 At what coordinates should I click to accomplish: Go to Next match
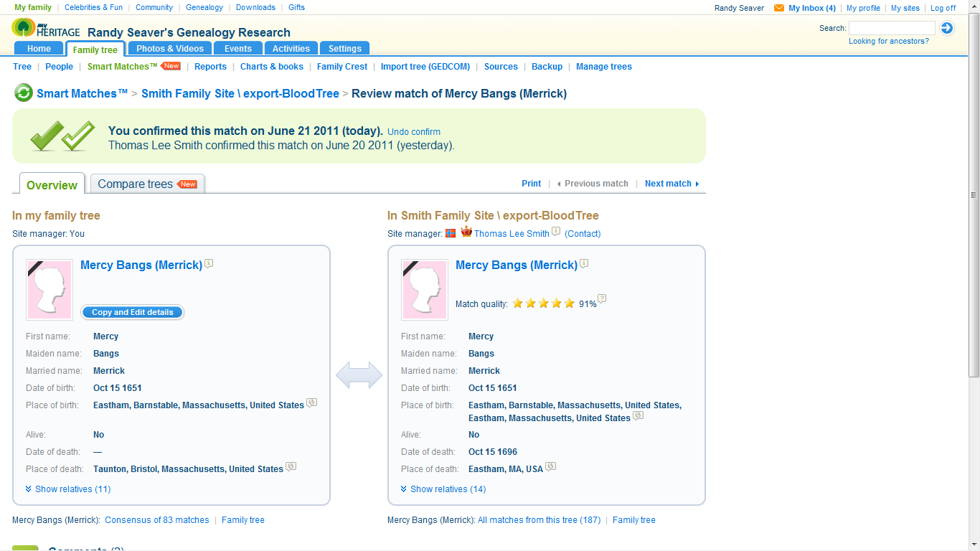[x=672, y=184]
